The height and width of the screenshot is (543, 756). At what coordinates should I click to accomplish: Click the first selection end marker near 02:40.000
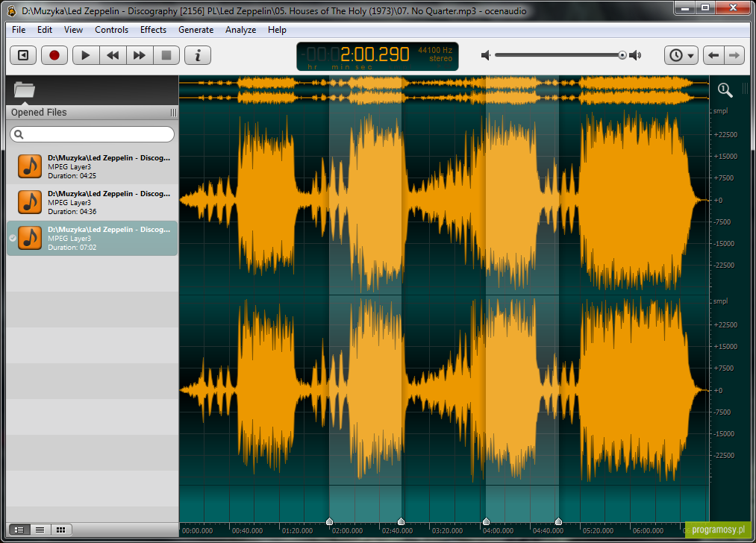[401, 521]
